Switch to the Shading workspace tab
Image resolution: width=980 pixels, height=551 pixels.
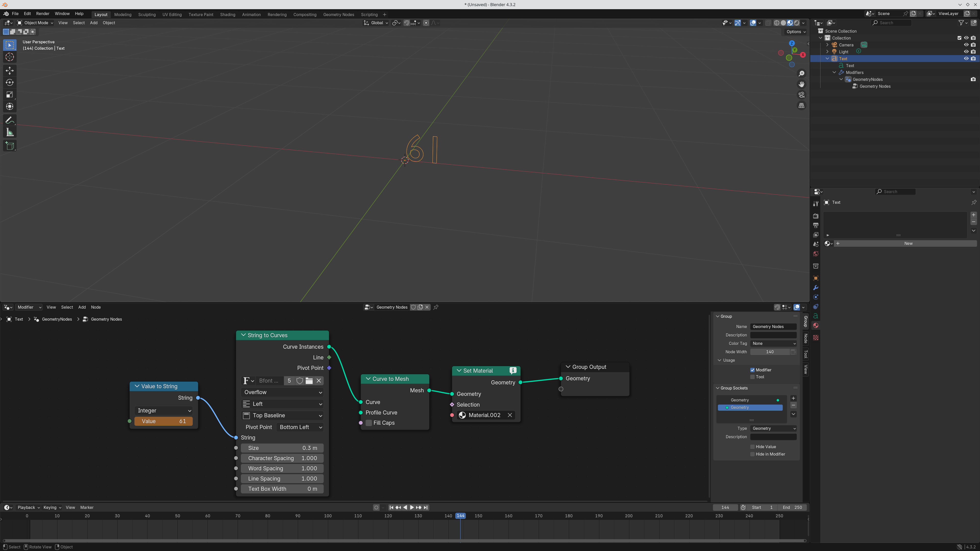coord(227,15)
